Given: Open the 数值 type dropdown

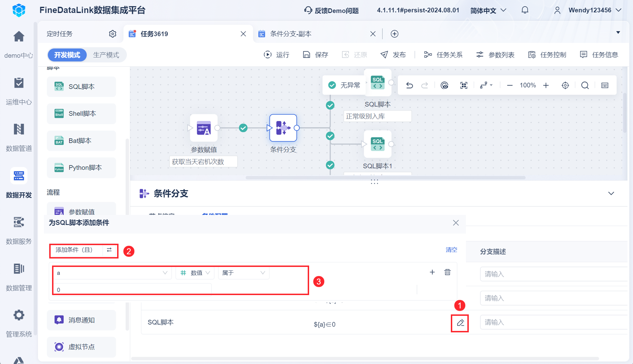Looking at the screenshot, I should (195, 273).
